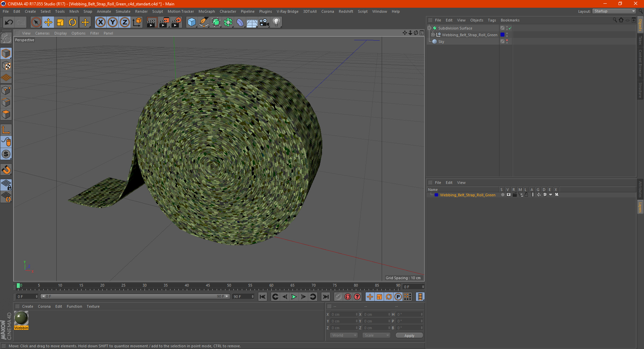Open Object Manager Tags menu
This screenshot has height=349, width=644.
coord(492,20)
